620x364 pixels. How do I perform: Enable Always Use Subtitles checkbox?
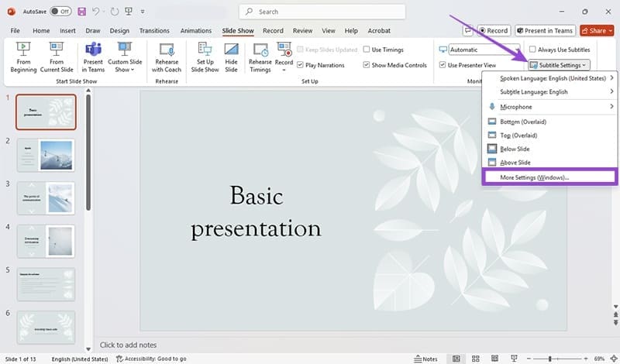tap(532, 50)
